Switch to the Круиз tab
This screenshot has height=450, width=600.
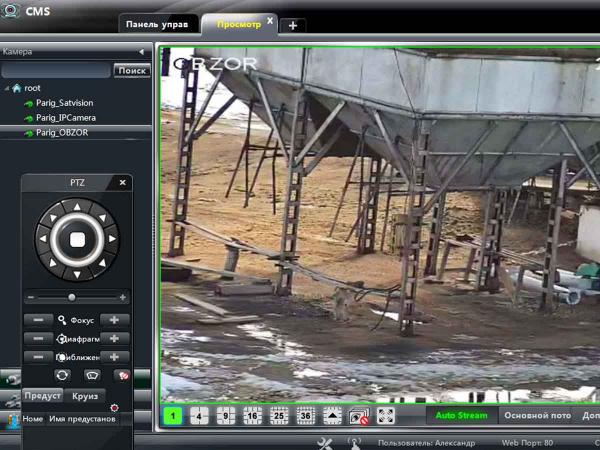point(85,397)
